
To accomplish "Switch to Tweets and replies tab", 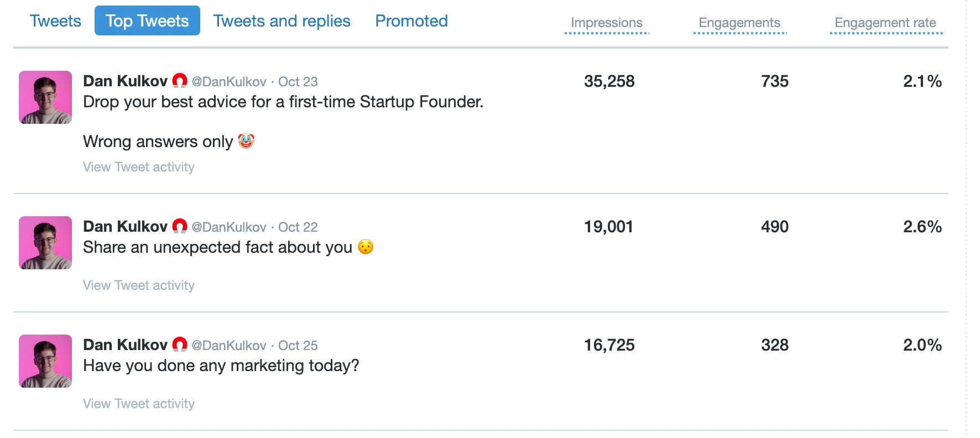I will 282,21.
